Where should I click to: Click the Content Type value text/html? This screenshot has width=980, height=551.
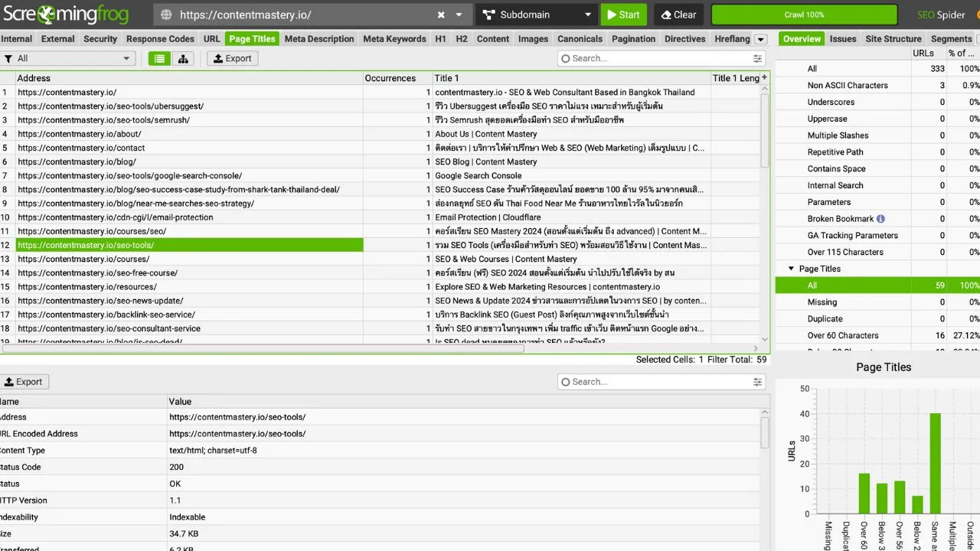click(213, 451)
